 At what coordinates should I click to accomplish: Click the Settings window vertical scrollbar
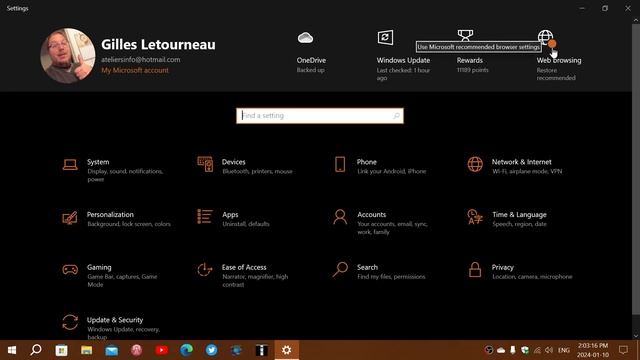click(636, 169)
